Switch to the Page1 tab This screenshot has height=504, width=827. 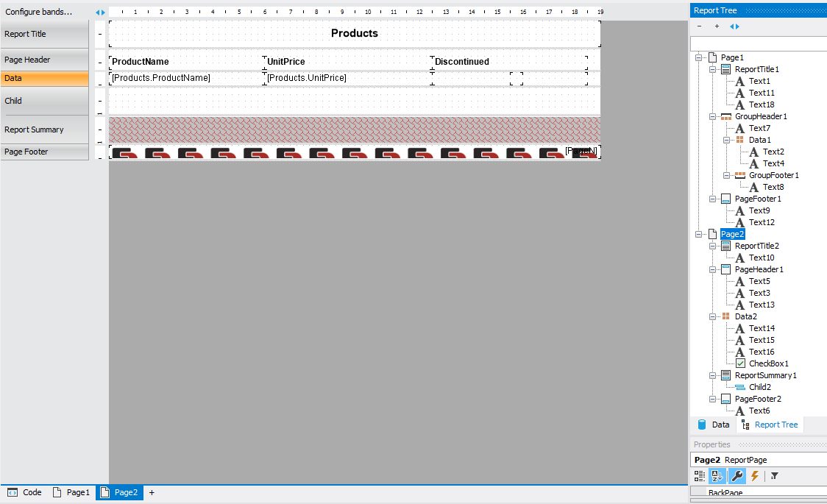71,492
